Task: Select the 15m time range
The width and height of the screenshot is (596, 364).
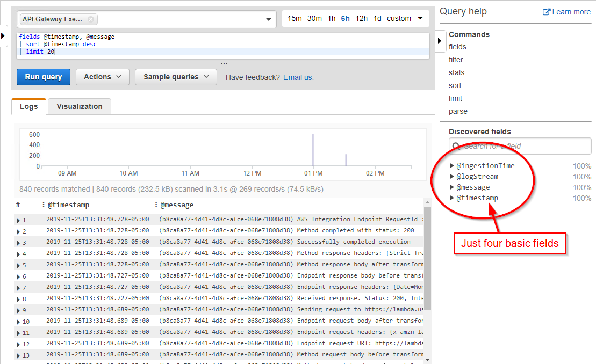Action: tap(295, 18)
